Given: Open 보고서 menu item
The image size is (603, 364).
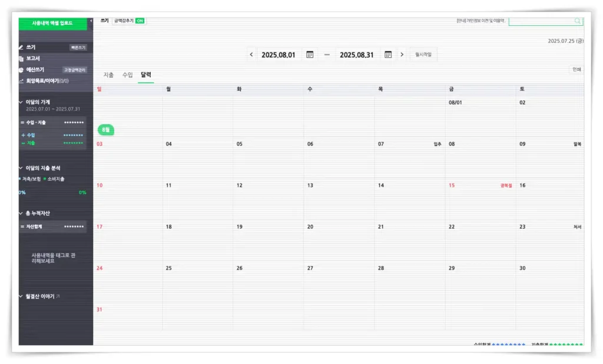Looking at the screenshot, I should (x=33, y=58).
